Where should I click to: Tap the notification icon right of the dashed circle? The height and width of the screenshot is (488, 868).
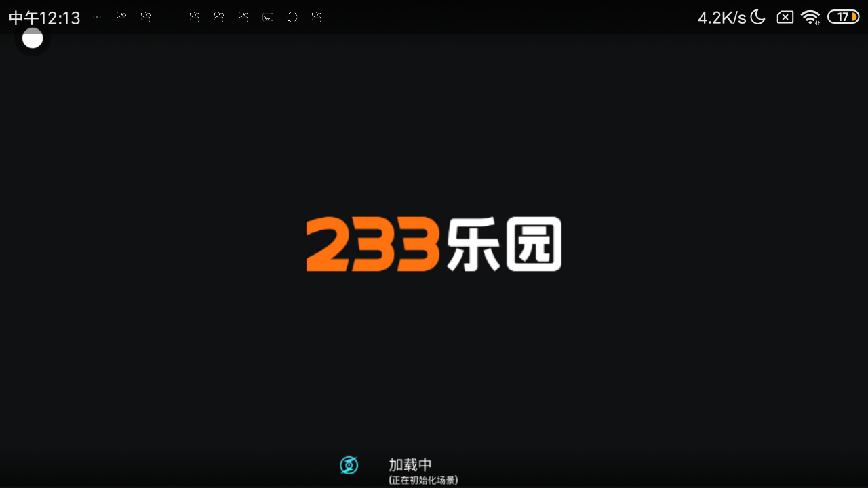(317, 17)
